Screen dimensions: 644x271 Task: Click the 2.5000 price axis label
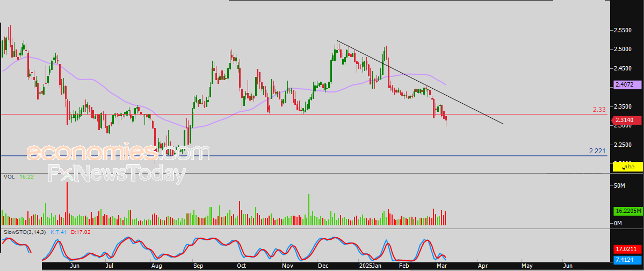point(623,49)
